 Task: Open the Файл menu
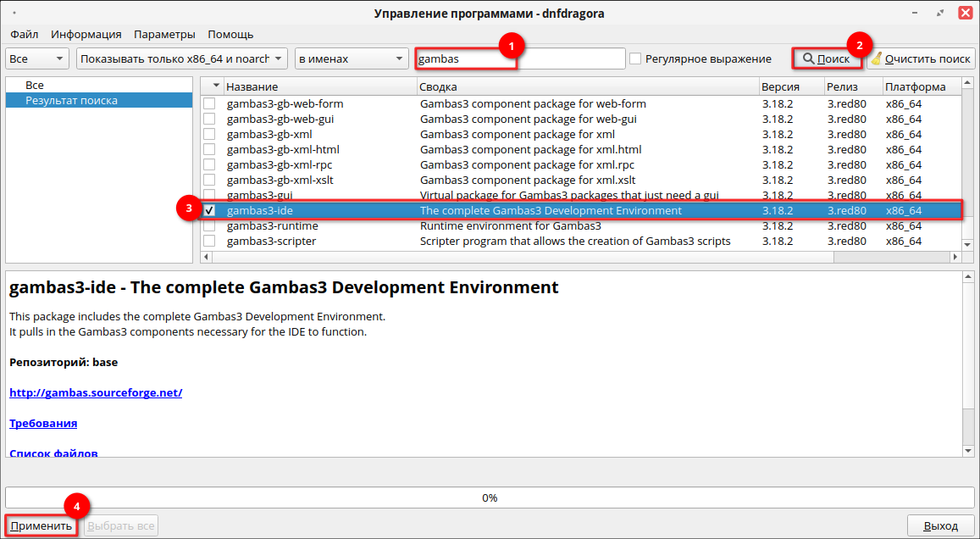pyautogui.click(x=24, y=34)
